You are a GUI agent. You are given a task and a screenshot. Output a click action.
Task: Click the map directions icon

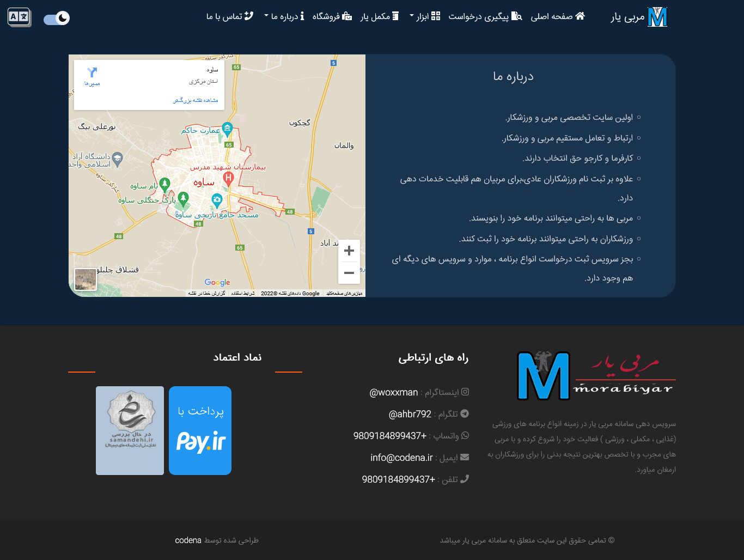92,72
